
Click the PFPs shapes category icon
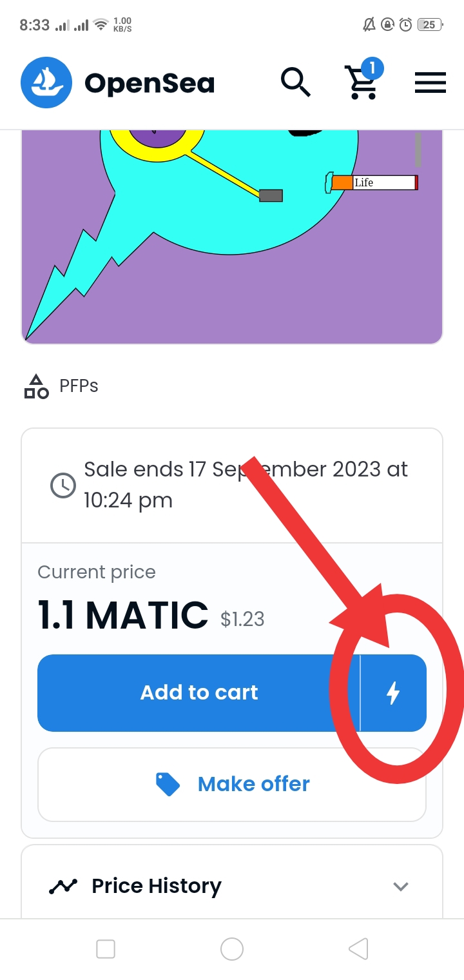click(36, 386)
